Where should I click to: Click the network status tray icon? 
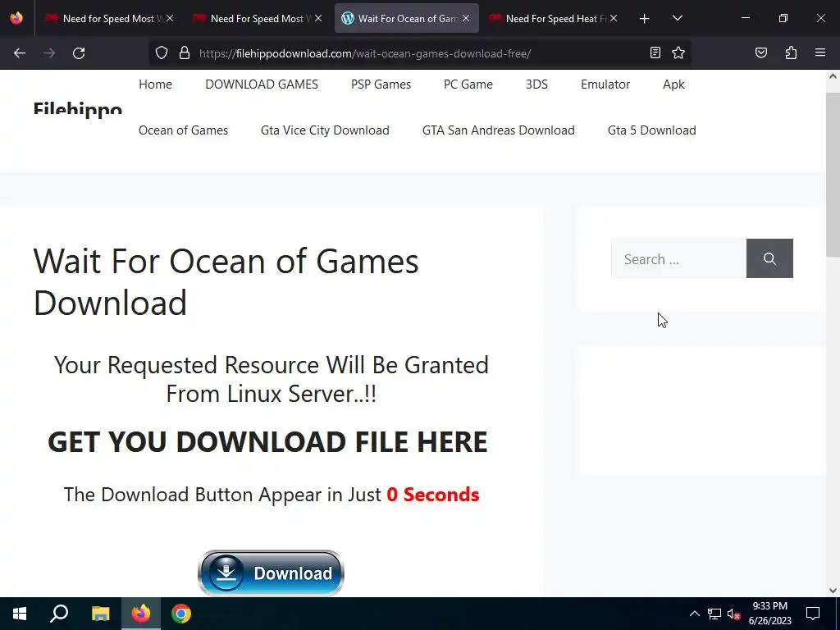pyautogui.click(x=714, y=614)
